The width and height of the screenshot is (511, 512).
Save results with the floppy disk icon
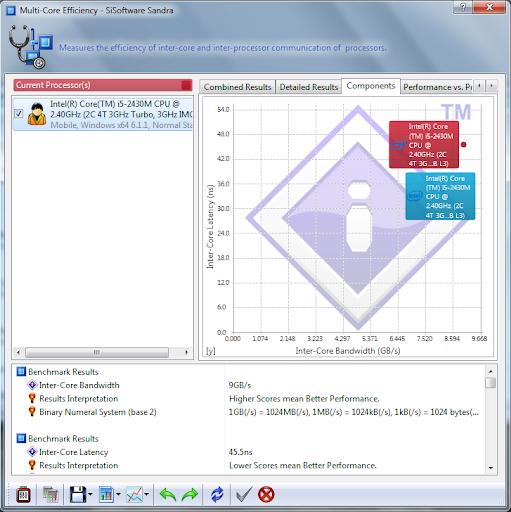78,495
